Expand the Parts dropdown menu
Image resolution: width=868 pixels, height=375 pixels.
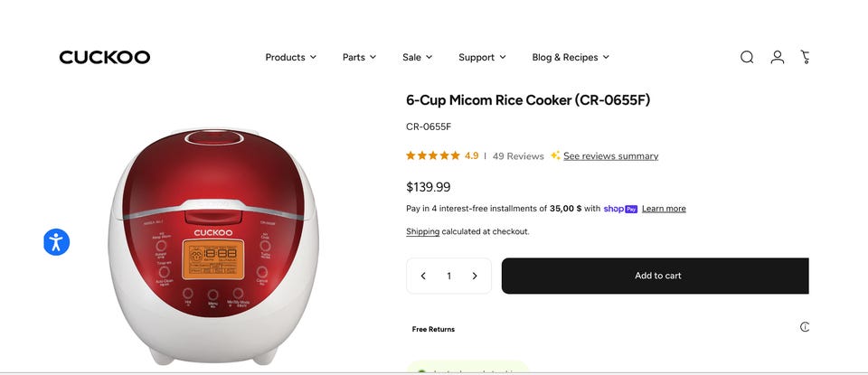click(x=359, y=57)
